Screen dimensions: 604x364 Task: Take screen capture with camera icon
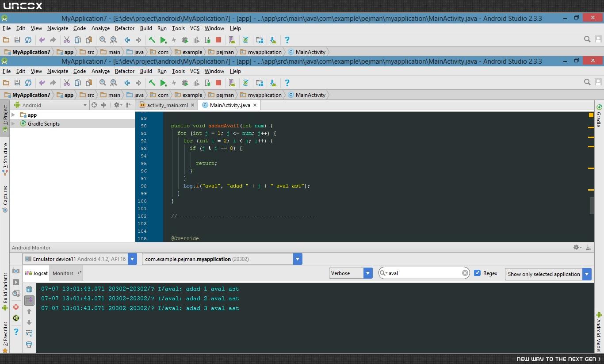click(x=16, y=271)
